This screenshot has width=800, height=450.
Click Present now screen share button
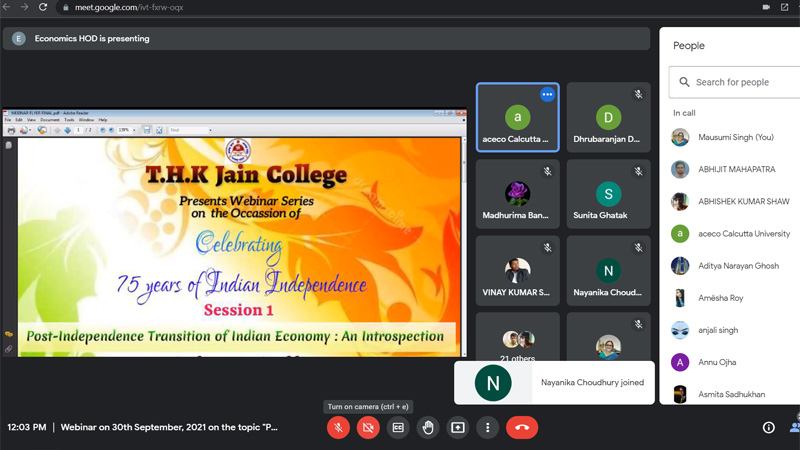[x=458, y=428]
